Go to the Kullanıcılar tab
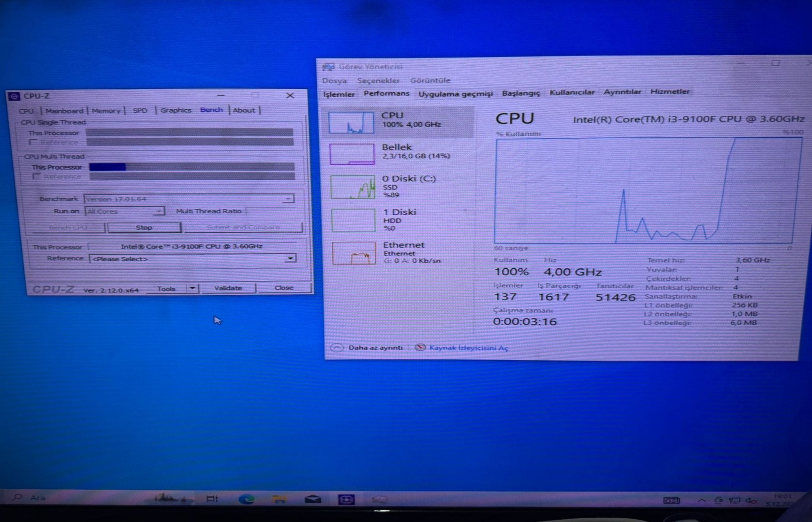Viewport: 812px width, 522px height. pyautogui.click(x=572, y=92)
